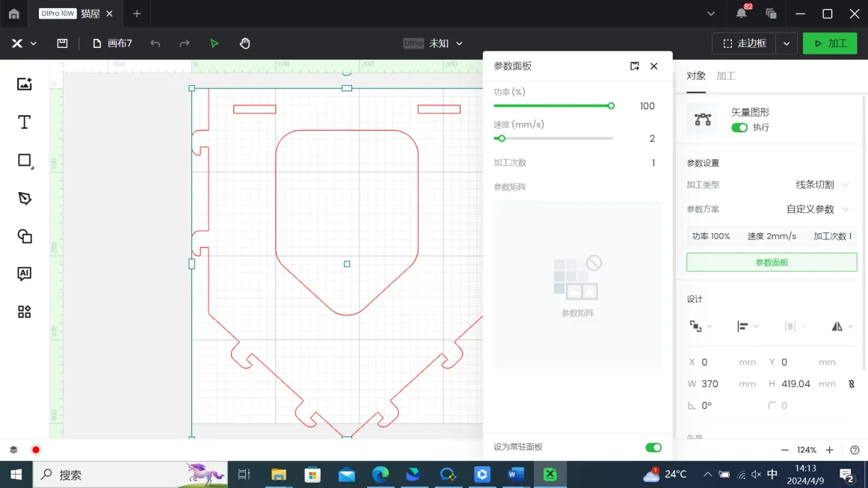
Task: Click the save file icon
Action: click(x=63, y=43)
